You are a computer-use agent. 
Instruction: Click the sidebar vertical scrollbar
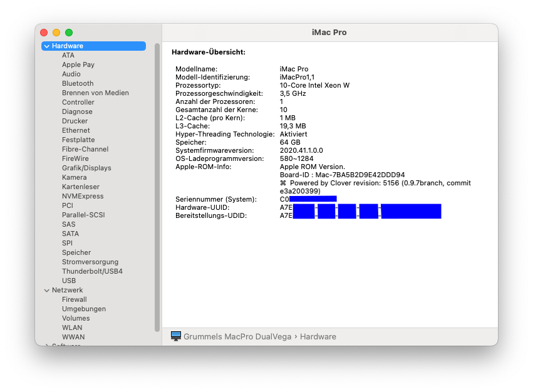157,187
